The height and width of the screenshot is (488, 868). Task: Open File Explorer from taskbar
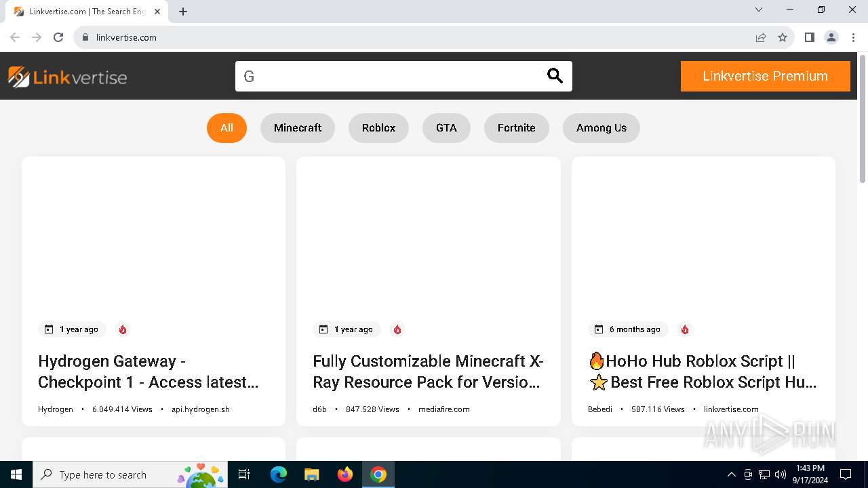pos(311,474)
